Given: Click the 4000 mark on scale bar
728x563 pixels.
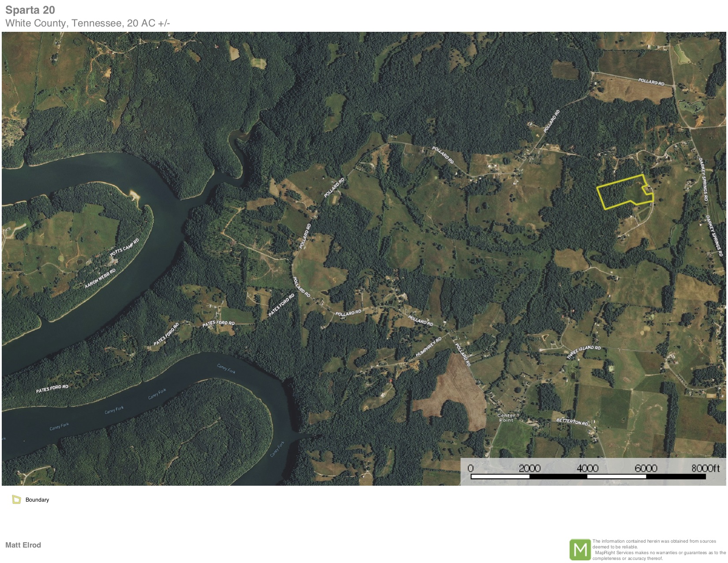Looking at the screenshot, I should click(x=587, y=468).
